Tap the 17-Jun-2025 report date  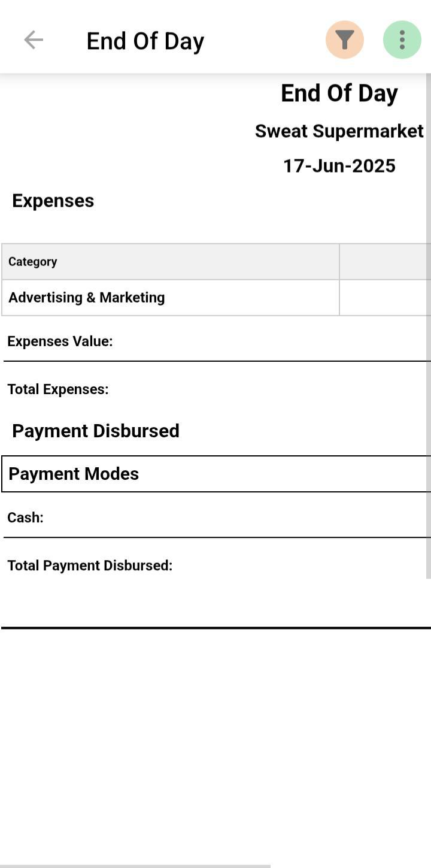click(339, 166)
